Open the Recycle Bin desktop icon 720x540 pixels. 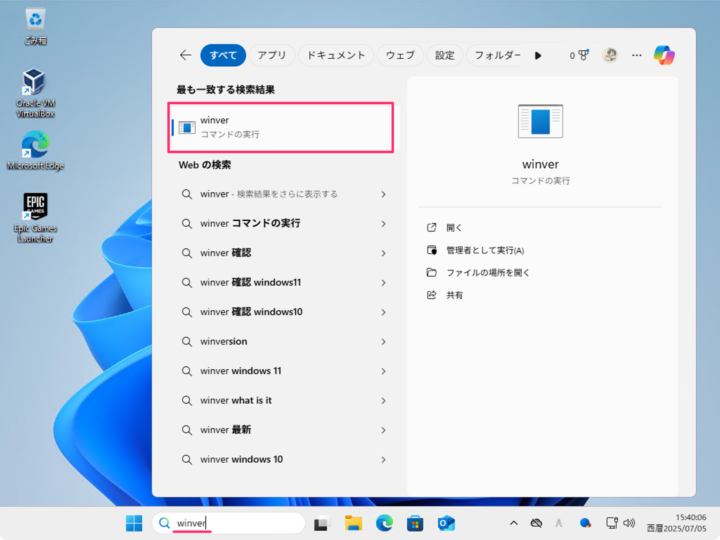tap(35, 27)
